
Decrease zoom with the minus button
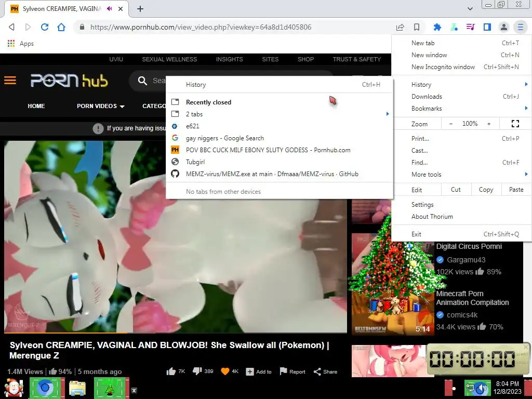(451, 124)
